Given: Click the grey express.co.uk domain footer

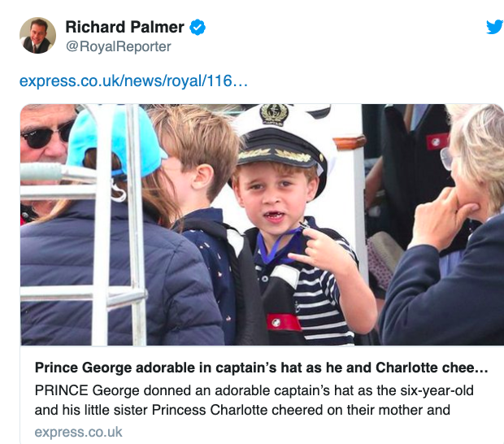Looking at the screenshot, I should [78, 432].
